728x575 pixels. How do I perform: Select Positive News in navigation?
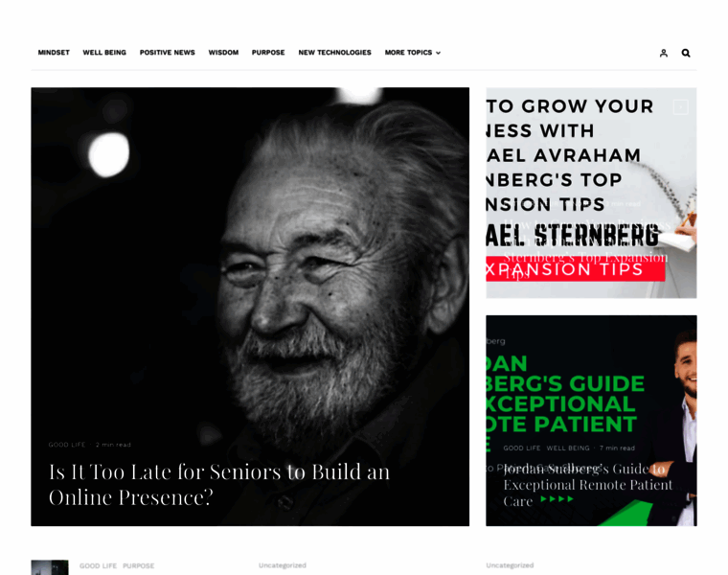(x=167, y=53)
